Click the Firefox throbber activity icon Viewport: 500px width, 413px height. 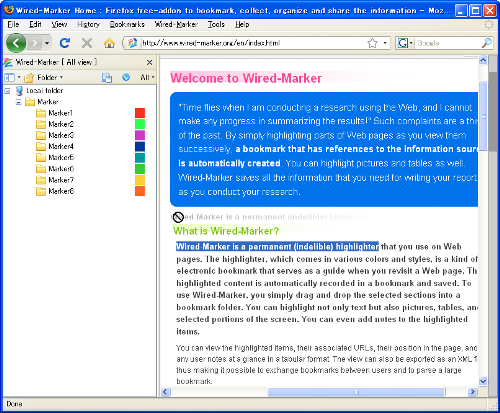(489, 24)
